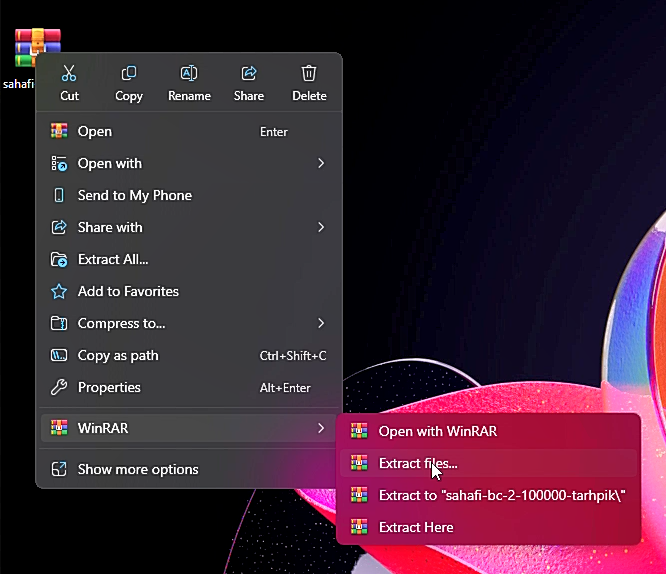This screenshot has width=666, height=574.
Task: Choose Open from the context menu
Action: click(189, 131)
